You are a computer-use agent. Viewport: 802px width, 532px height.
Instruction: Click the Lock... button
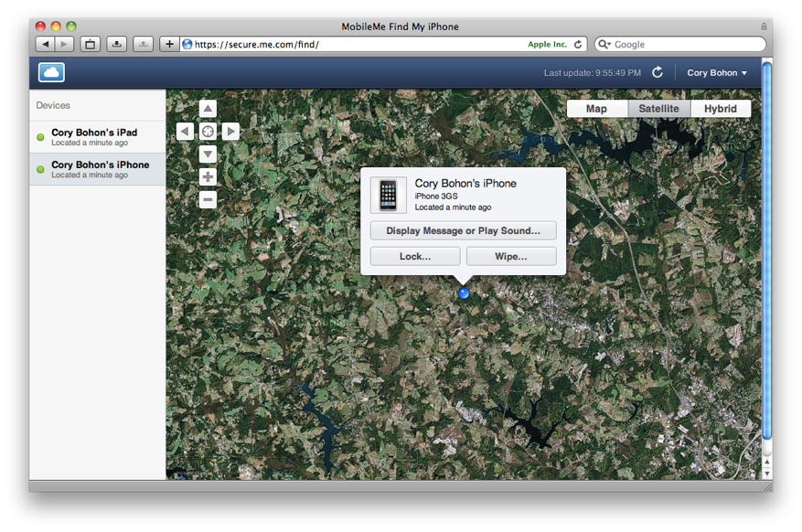click(415, 256)
